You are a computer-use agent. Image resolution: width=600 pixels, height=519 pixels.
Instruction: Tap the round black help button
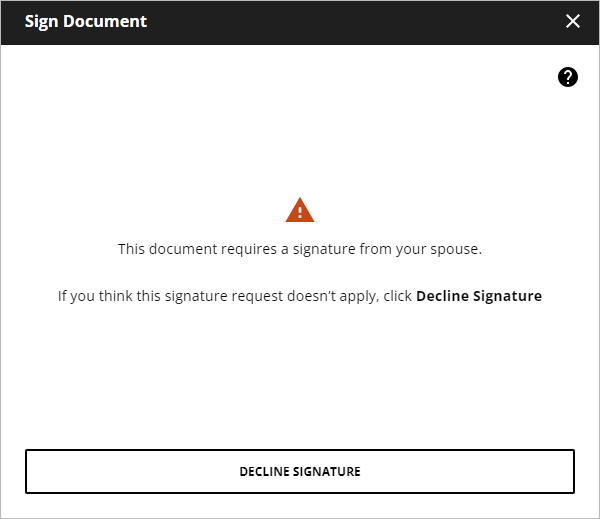click(x=568, y=77)
